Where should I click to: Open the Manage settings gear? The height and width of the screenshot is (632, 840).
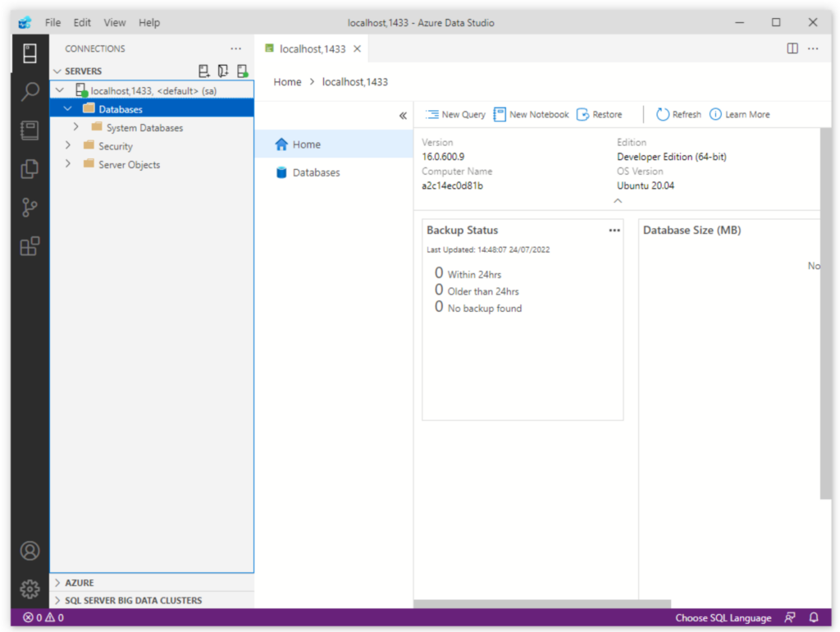(30, 588)
